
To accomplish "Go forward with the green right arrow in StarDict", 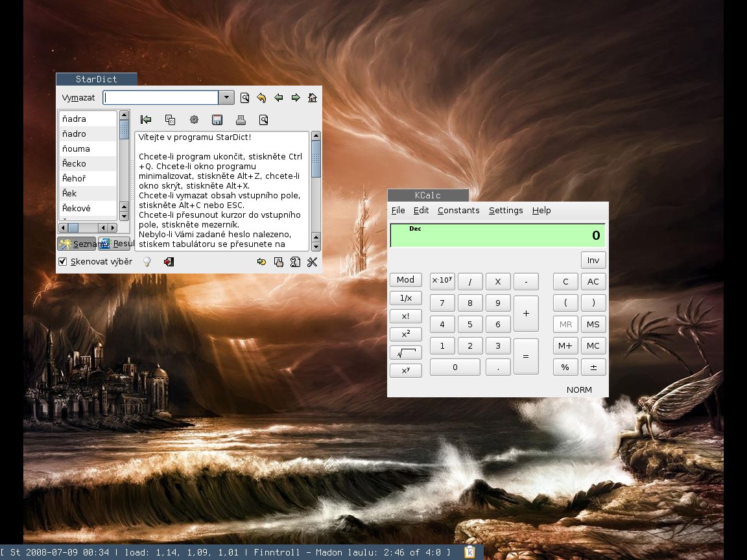I will coord(296,98).
